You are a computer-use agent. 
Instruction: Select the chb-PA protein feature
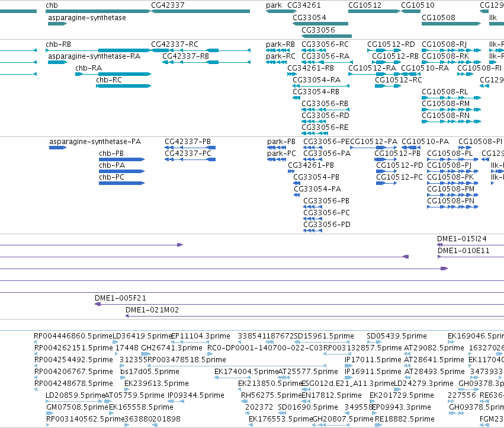coord(122,171)
